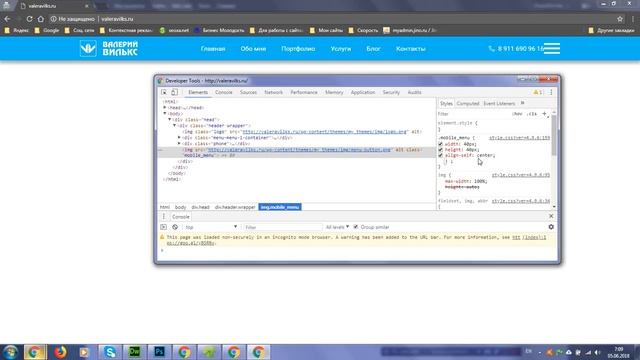Click the Styles Filter input field

point(473,114)
